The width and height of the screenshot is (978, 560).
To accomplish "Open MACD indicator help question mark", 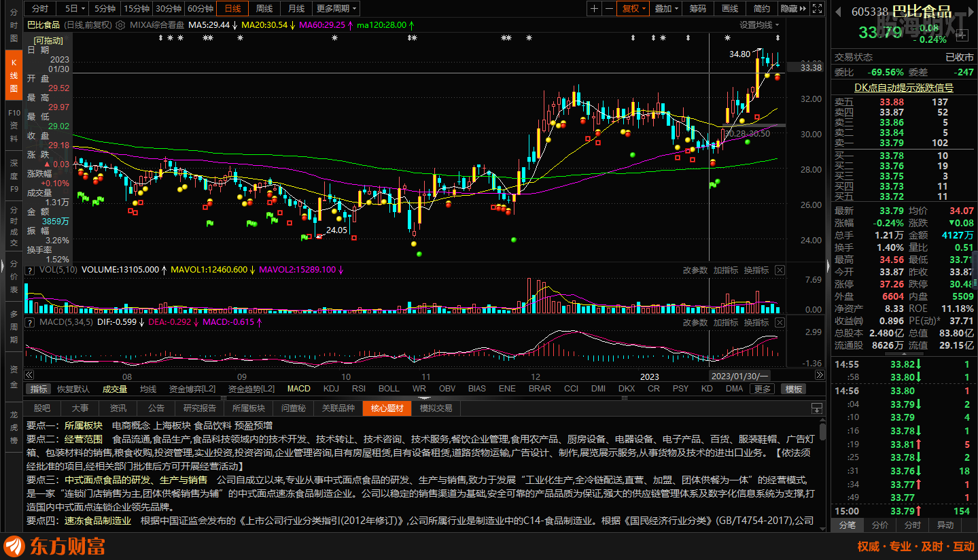I will pos(29,322).
